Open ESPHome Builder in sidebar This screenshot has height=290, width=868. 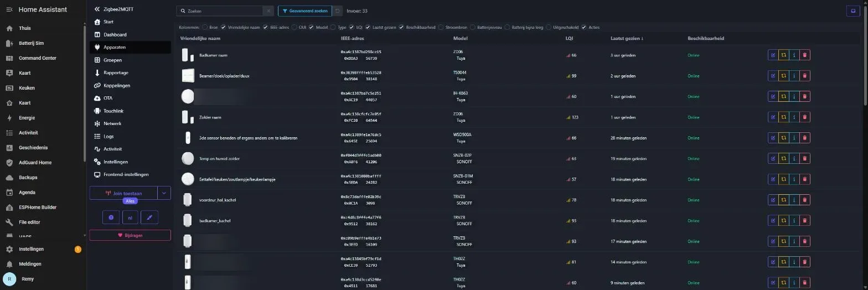click(x=42, y=207)
